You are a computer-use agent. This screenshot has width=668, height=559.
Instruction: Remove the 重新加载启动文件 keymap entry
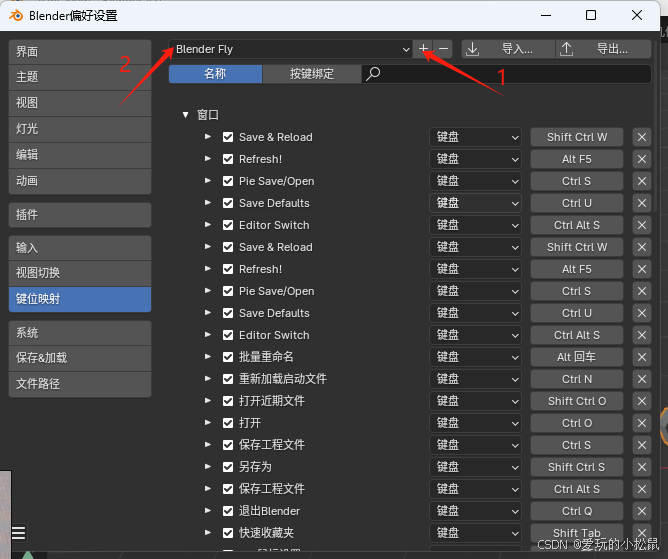(x=642, y=379)
